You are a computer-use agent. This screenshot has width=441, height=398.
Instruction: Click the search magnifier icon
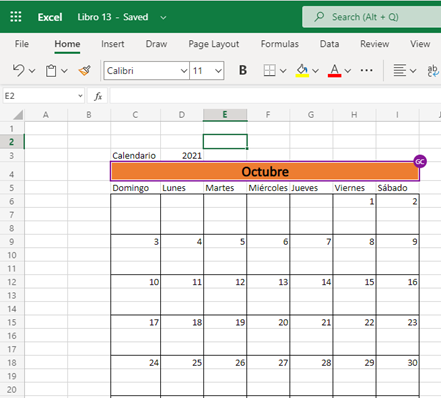pos(319,17)
